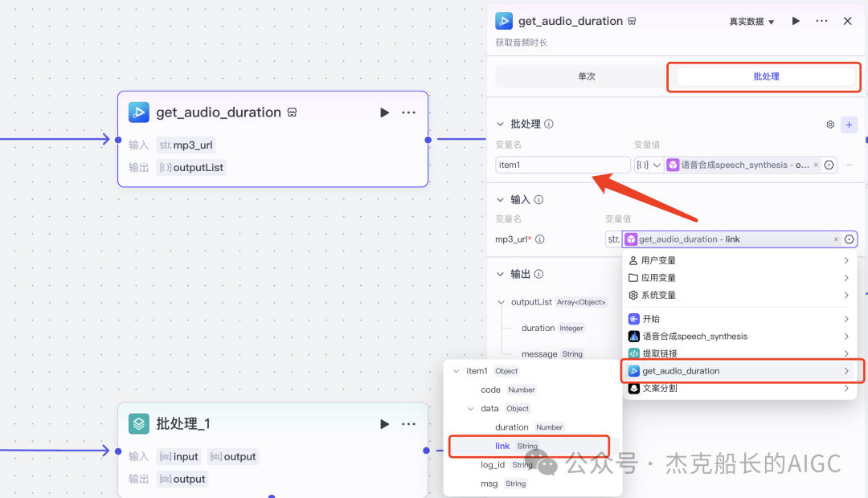The image size is (868, 498).
Task: Run node from panel header play button
Action: coord(796,21)
